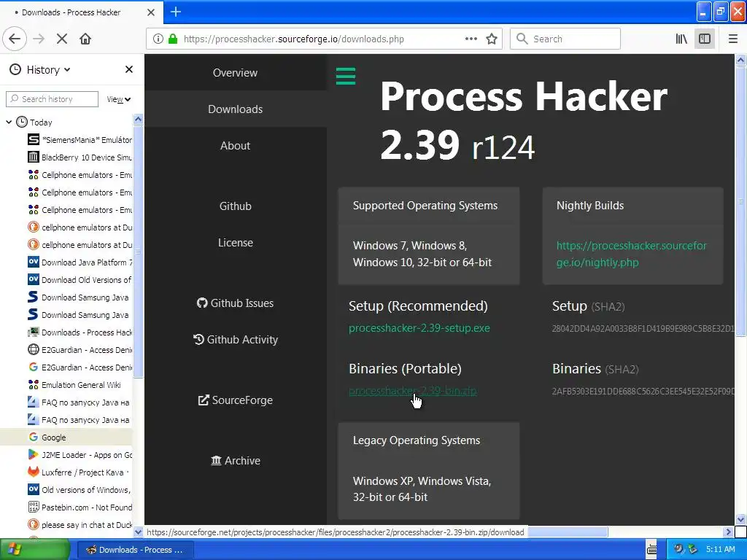Open please say in chat at Duck history entry
Screen dimensions: 747x560
pos(80,525)
